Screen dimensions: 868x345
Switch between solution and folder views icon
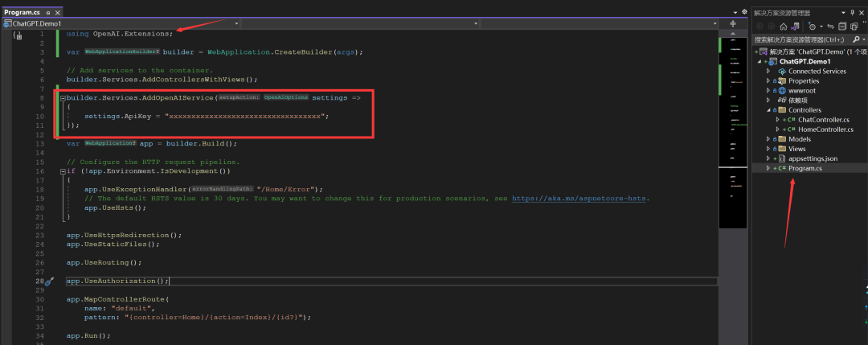[795, 26]
